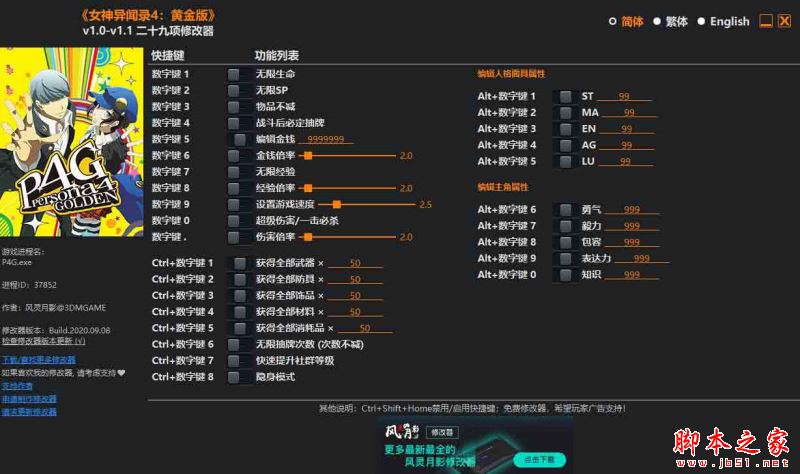This screenshot has width=800, height=474.
Task: Edit the EN value field
Action: pyautogui.click(x=627, y=129)
